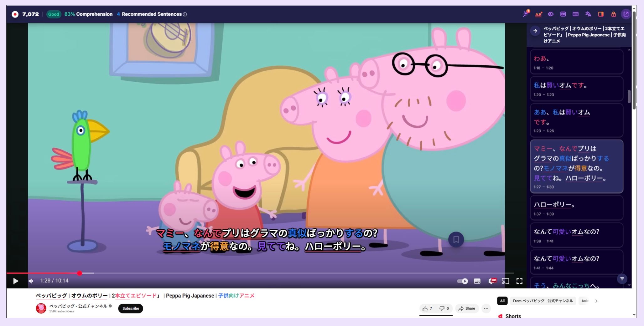Adjust the video progress slider

coord(80,273)
